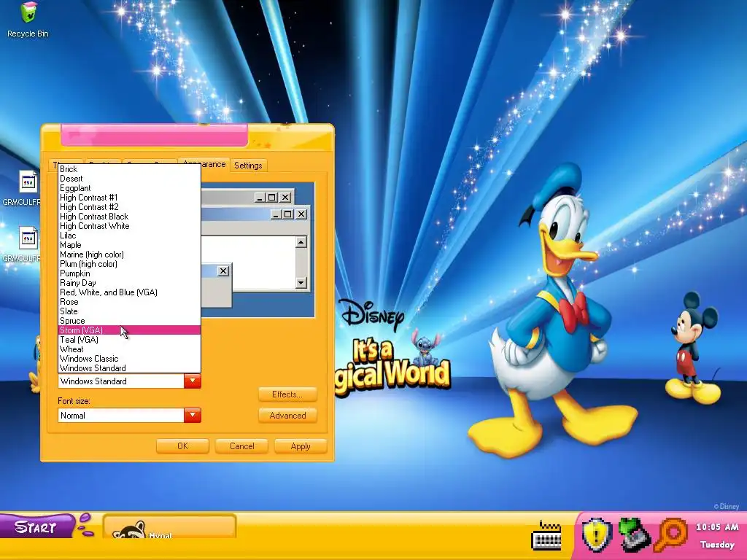
Task: Choose Desert color scheme
Action: point(129,179)
